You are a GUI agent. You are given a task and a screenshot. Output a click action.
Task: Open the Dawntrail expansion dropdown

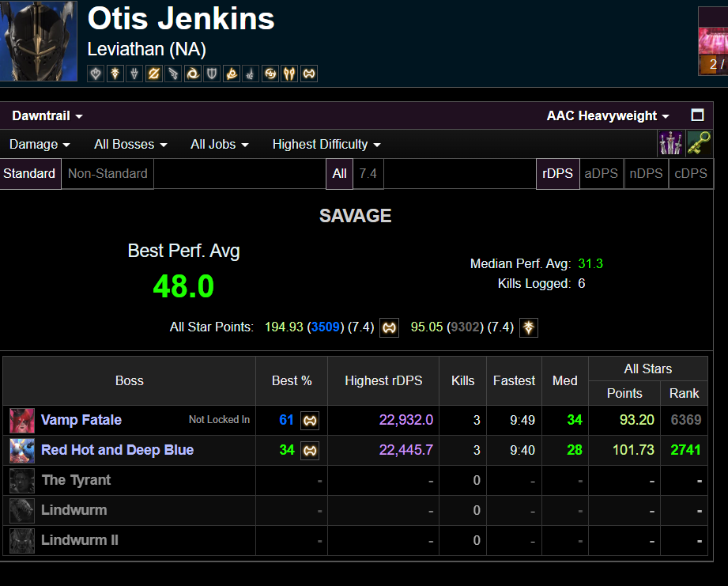(x=47, y=115)
